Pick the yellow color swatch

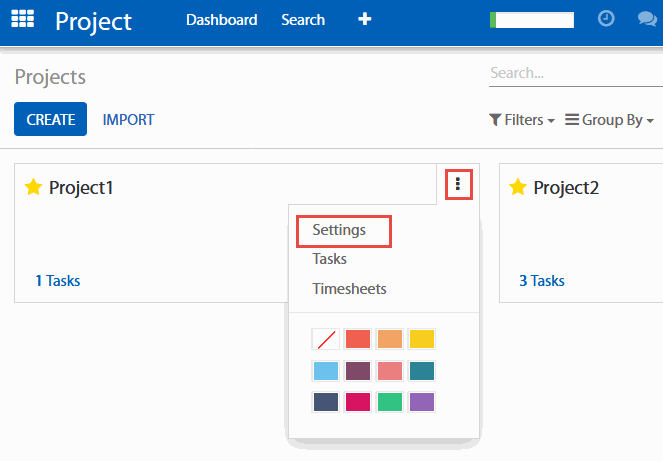pos(422,339)
